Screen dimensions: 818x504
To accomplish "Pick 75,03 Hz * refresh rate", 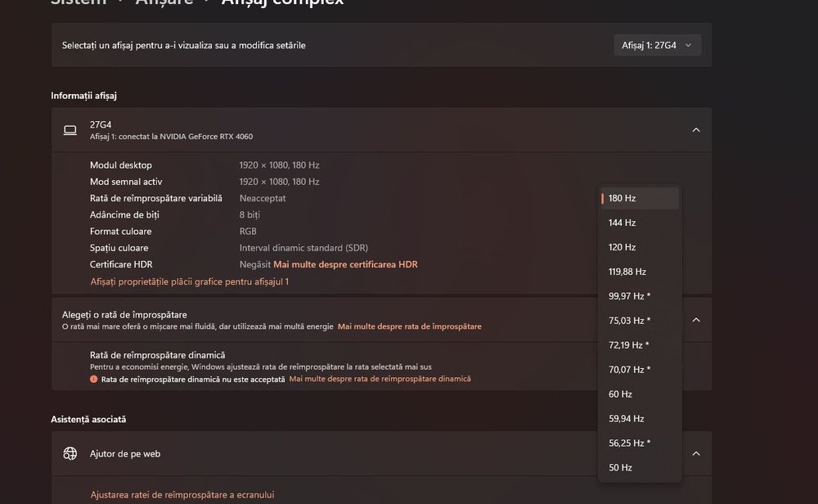I will [640, 321].
